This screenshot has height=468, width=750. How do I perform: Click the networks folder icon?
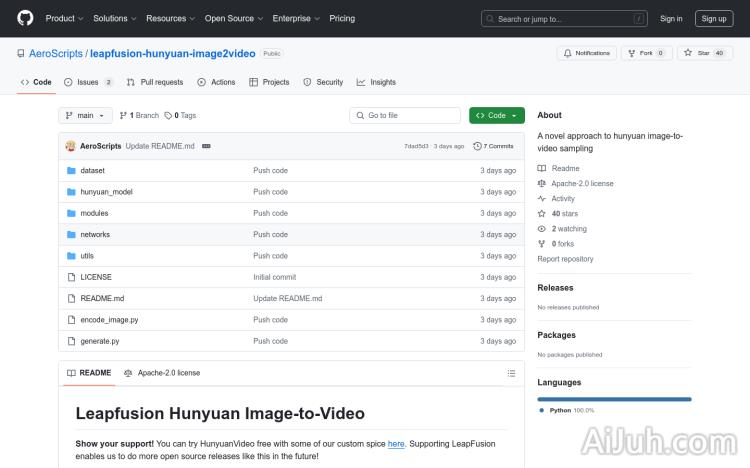coord(71,234)
